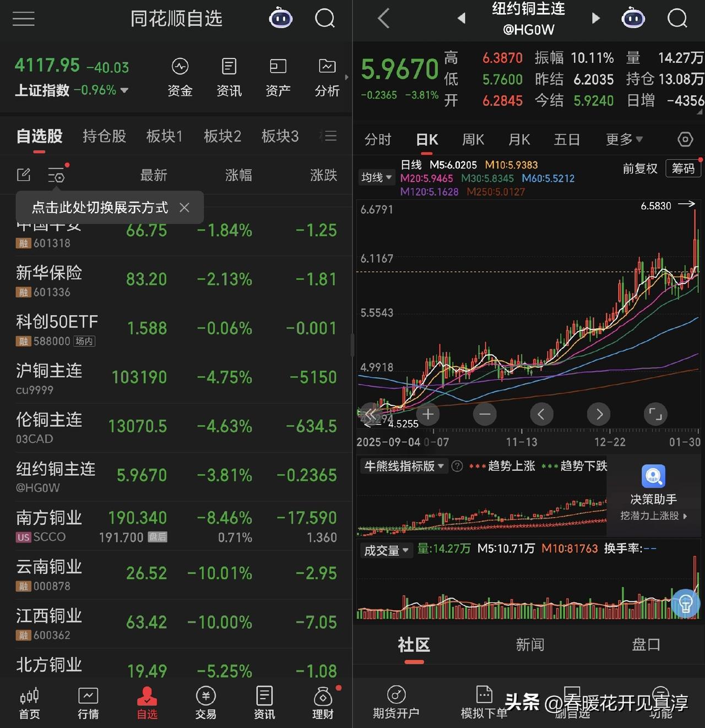Go back from the 纽约铜主连 page

(x=384, y=19)
